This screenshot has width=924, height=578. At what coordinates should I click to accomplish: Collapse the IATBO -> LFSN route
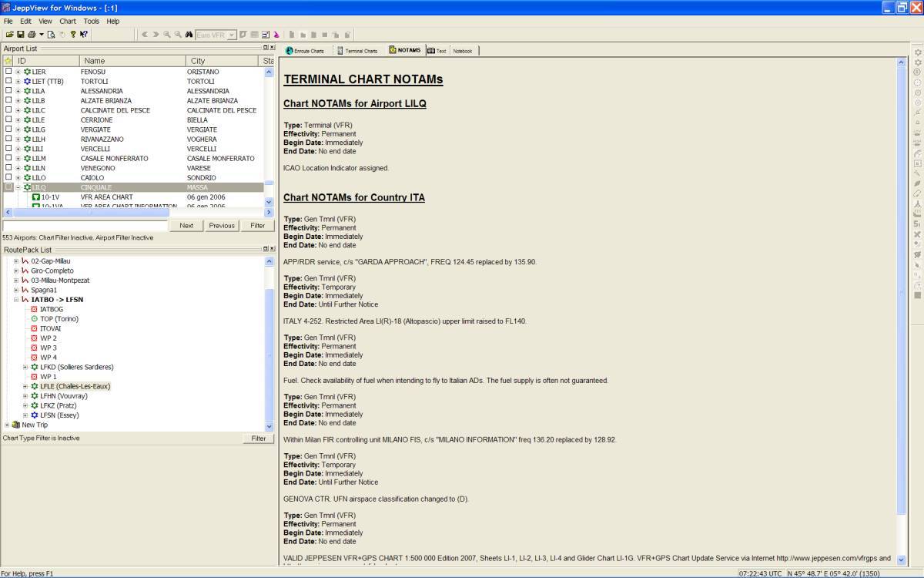(16, 300)
